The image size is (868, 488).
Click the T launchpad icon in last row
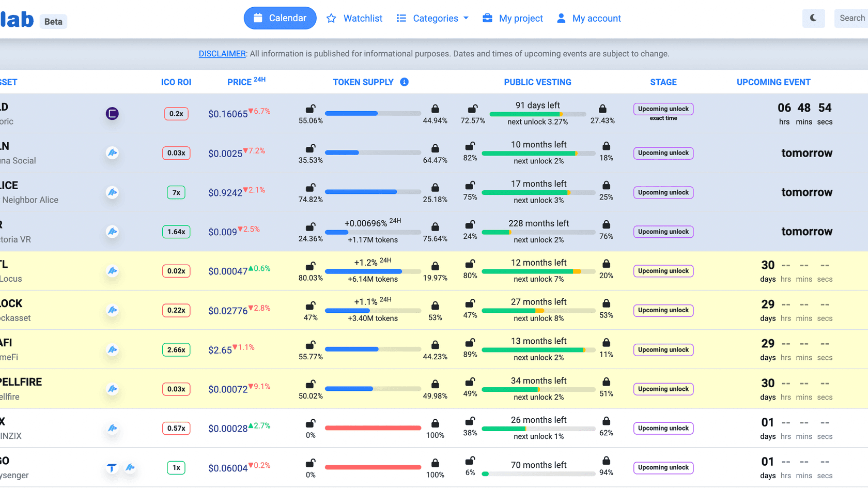pyautogui.click(x=112, y=468)
